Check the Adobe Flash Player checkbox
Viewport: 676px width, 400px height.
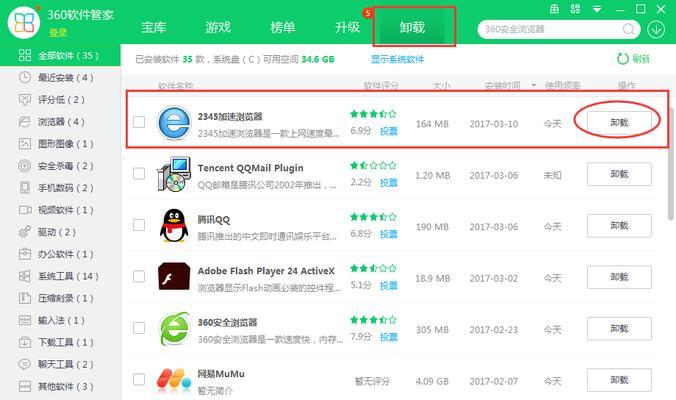click(139, 276)
